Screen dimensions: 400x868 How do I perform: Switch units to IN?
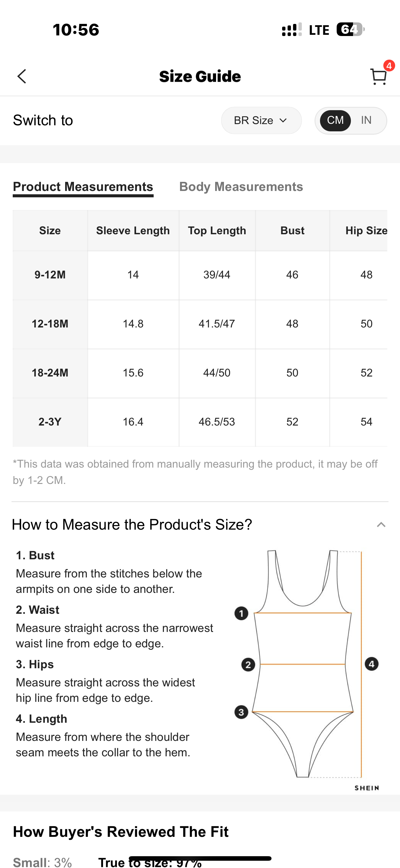pos(366,120)
